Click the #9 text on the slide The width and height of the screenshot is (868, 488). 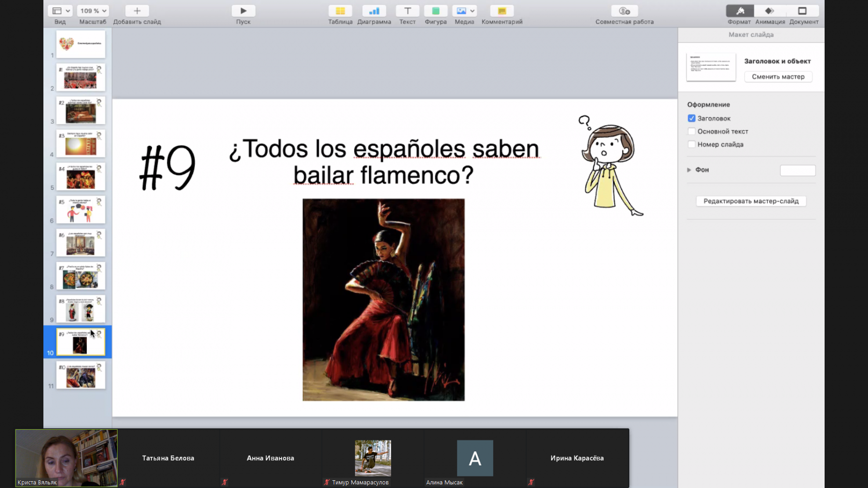click(167, 168)
